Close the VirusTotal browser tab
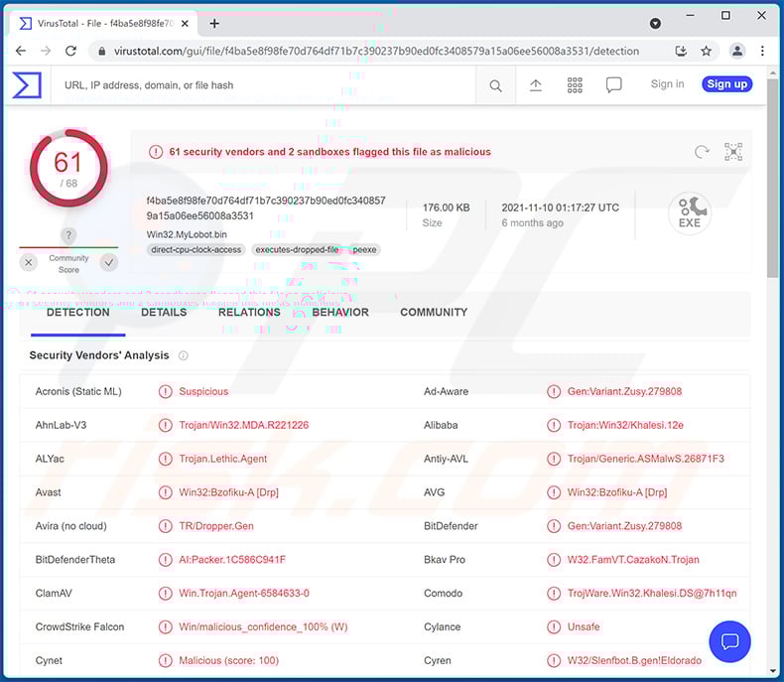 [185, 24]
